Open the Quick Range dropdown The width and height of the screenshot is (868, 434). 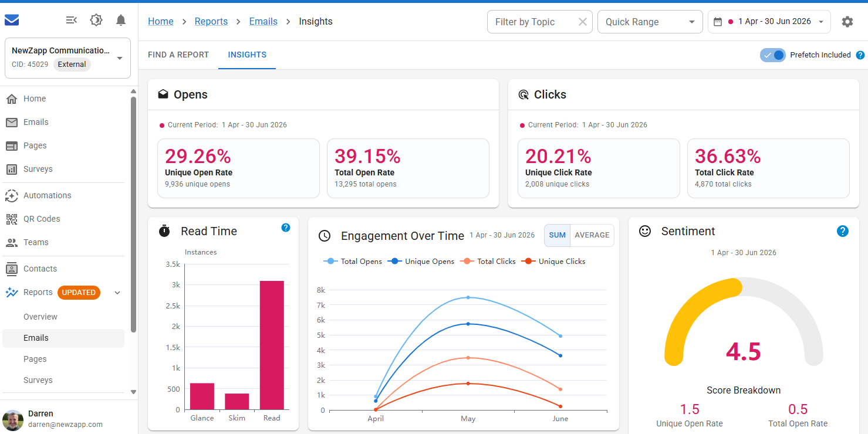[650, 22]
